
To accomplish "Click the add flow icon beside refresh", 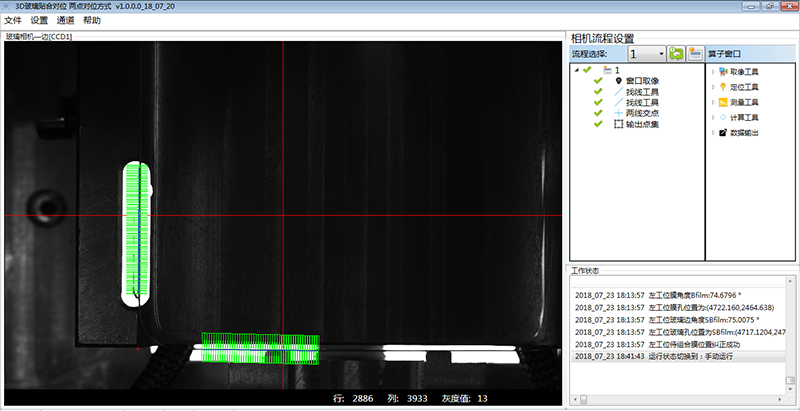I will click(694, 53).
